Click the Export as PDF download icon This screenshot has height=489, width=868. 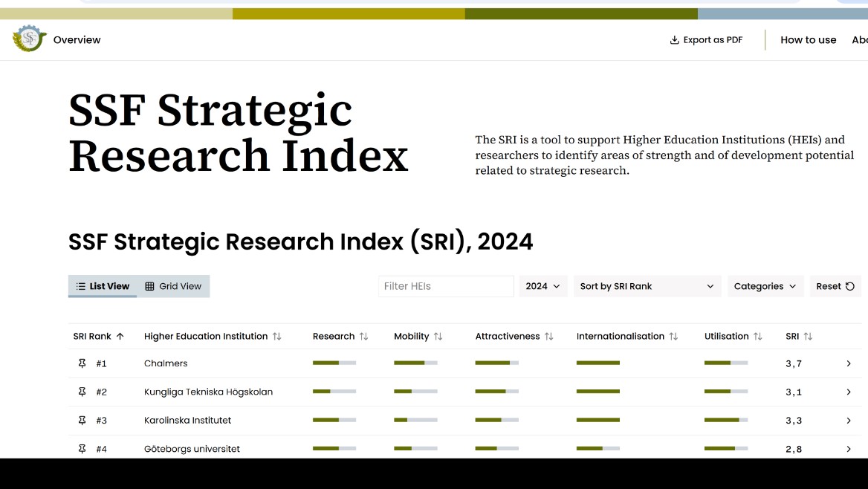click(674, 40)
